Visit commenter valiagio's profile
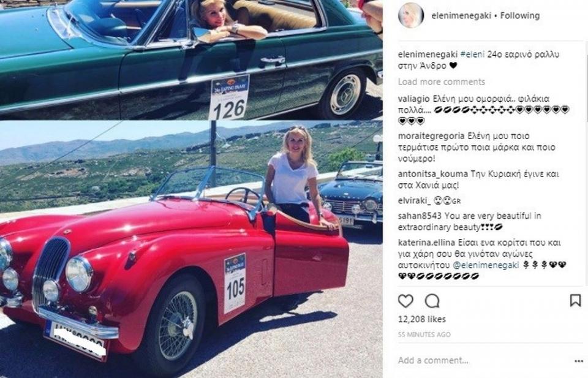Image resolution: width=588 pixels, height=378 pixels. point(413,99)
